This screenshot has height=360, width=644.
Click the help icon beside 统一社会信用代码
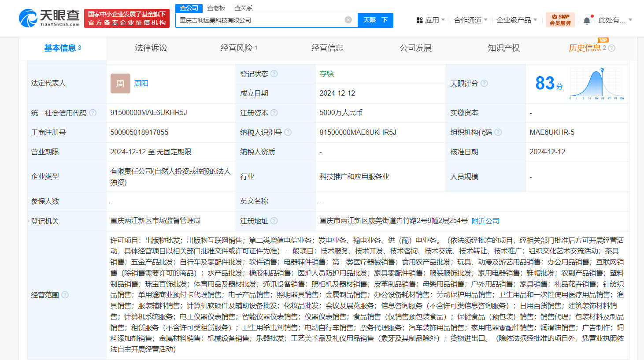click(92, 112)
